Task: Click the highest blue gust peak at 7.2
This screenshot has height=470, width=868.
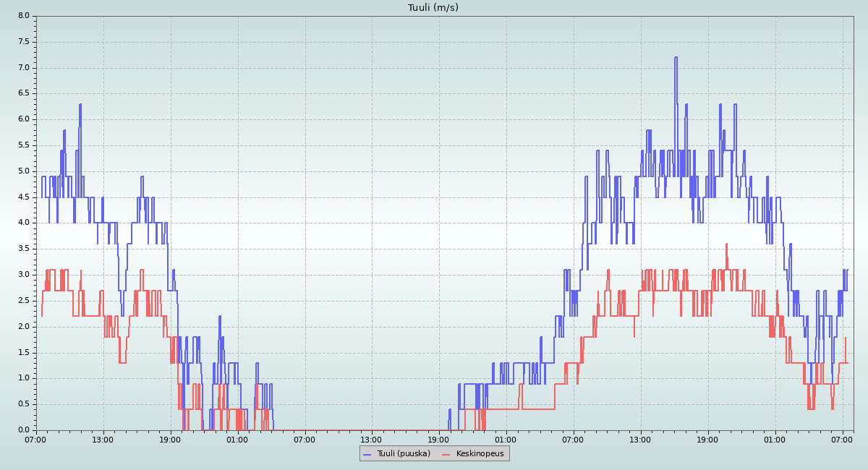Action: (676, 58)
